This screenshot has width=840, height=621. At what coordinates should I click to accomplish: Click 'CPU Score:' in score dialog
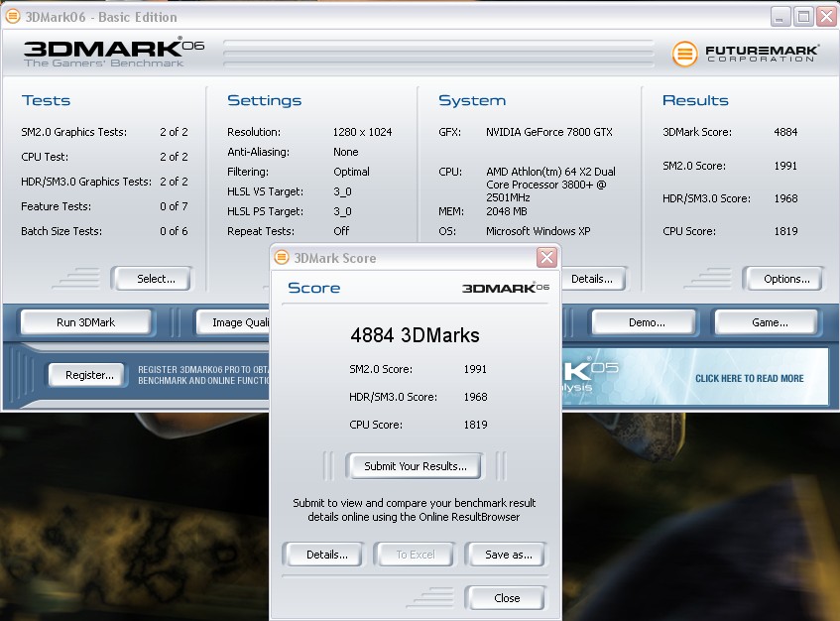click(376, 425)
